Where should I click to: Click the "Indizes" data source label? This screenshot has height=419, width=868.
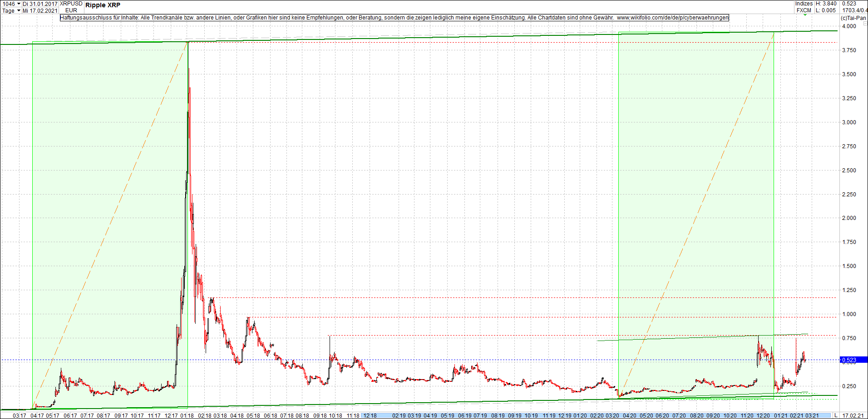[x=804, y=3]
